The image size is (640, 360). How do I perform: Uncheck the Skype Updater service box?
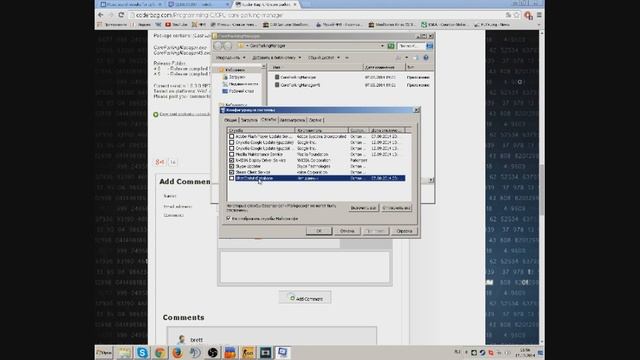click(x=231, y=166)
